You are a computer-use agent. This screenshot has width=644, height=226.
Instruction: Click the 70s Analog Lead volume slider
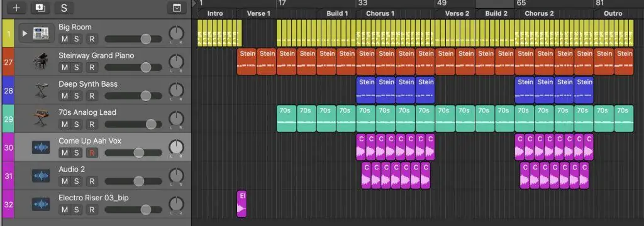[133, 124]
